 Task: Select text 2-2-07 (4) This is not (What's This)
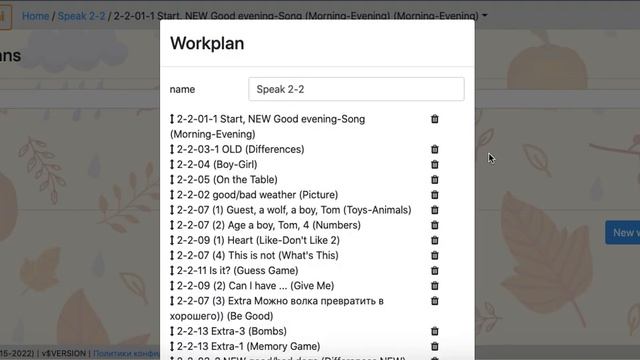click(258, 255)
